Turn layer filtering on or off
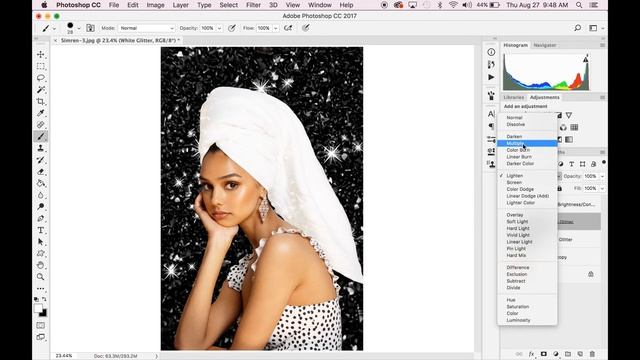 (604, 162)
